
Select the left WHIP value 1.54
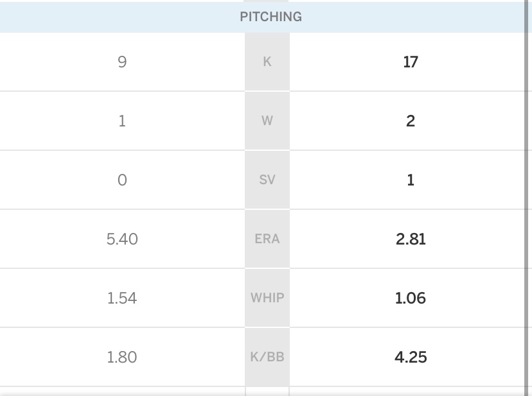(122, 298)
